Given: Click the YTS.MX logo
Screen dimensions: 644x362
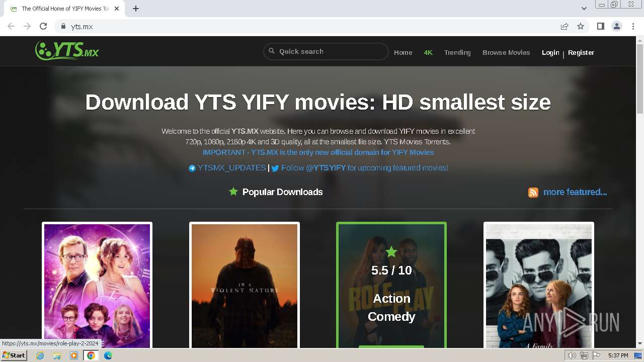Looking at the screenshot, I should [67, 51].
